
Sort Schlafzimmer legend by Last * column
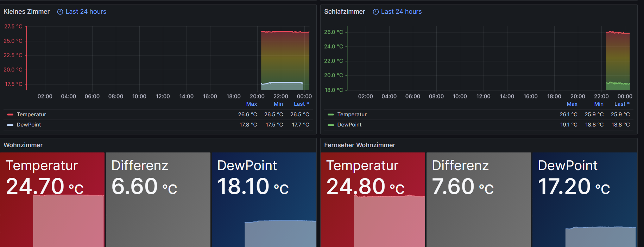[622, 104]
